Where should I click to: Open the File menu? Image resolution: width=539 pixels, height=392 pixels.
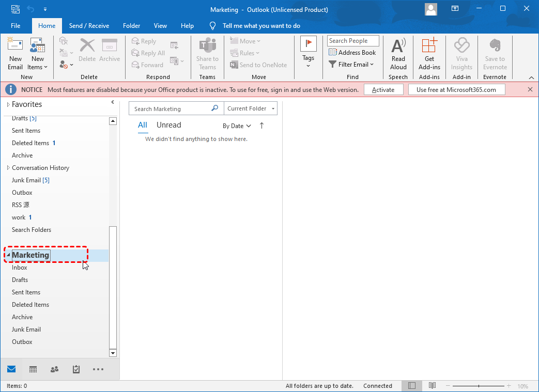[16, 26]
